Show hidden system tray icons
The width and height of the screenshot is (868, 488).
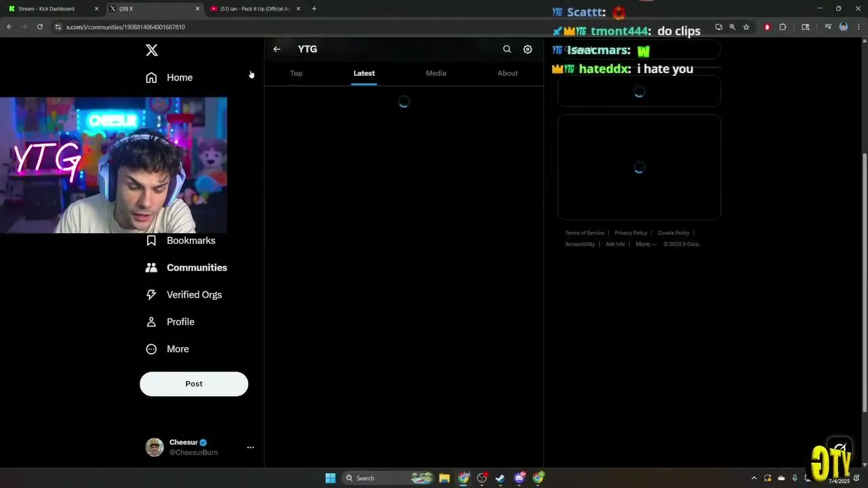tap(753, 478)
